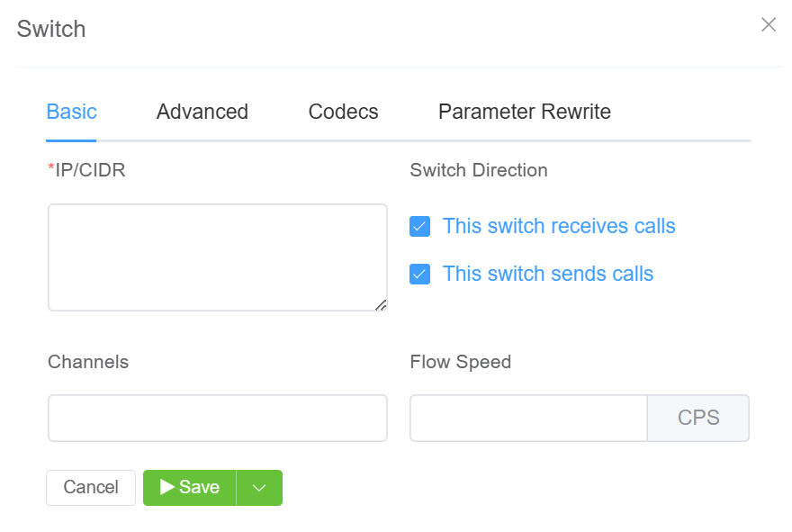Click the Switch Direction label
This screenshot has height=532, width=792.
(478, 170)
